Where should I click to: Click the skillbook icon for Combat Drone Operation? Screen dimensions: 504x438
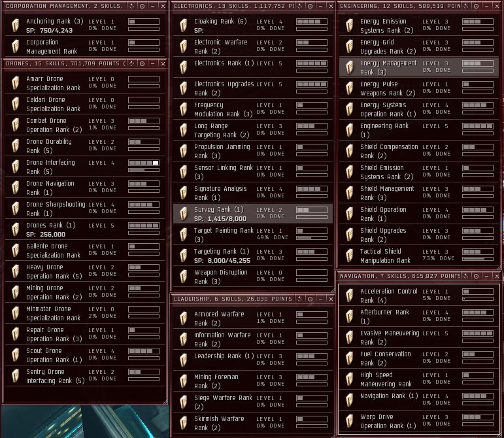pos(15,125)
